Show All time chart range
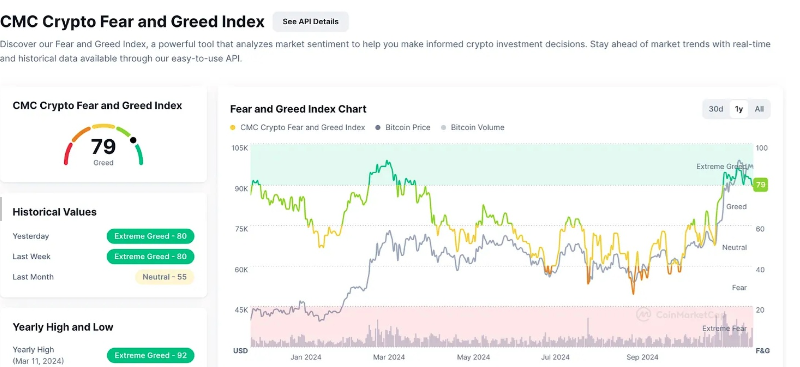This screenshot has height=367, width=800. tap(759, 109)
